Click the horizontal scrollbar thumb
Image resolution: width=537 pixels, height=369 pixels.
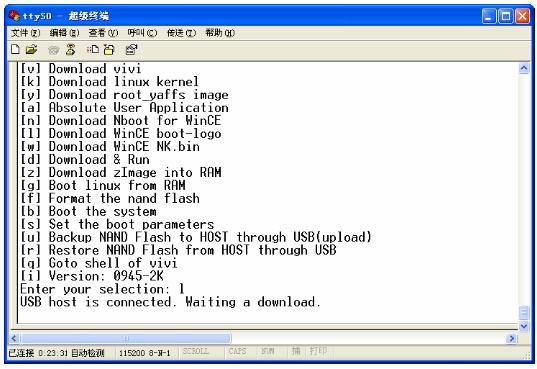point(126,339)
